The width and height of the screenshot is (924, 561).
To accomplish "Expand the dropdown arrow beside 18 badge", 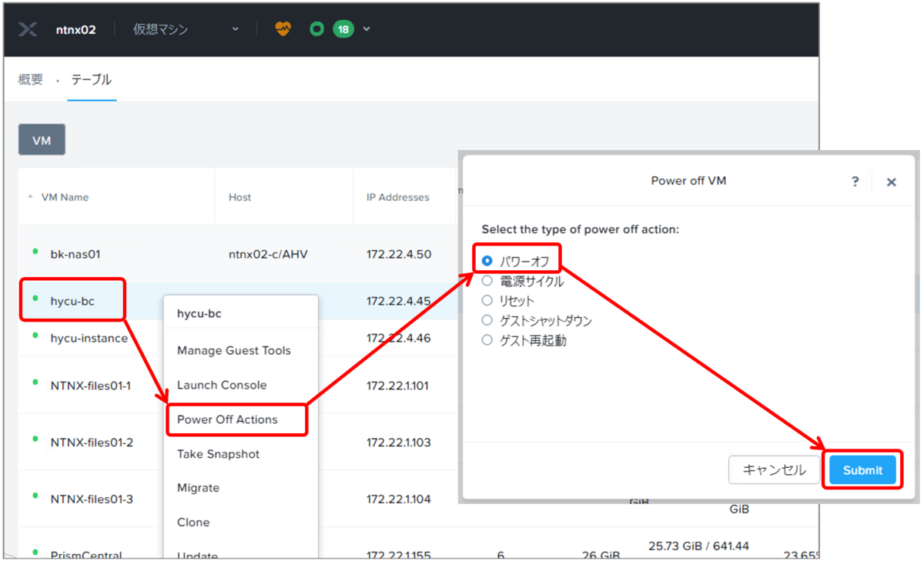I will tap(367, 29).
